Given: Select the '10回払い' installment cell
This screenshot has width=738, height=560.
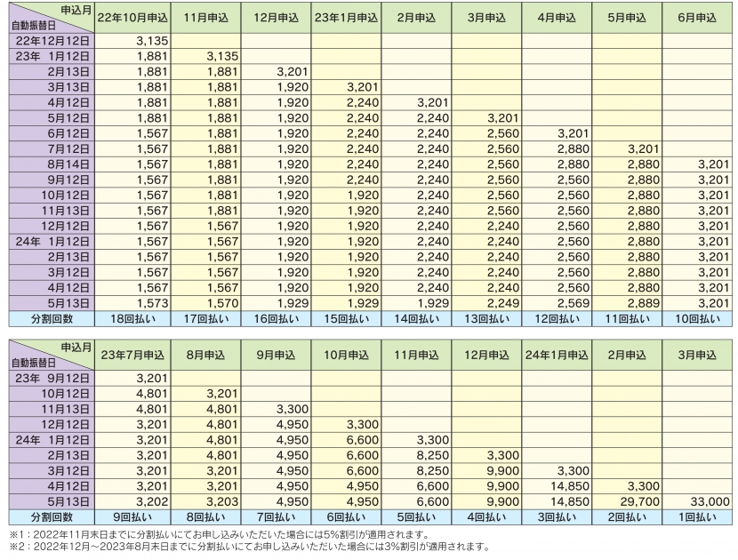Looking at the screenshot, I should click(697, 318).
